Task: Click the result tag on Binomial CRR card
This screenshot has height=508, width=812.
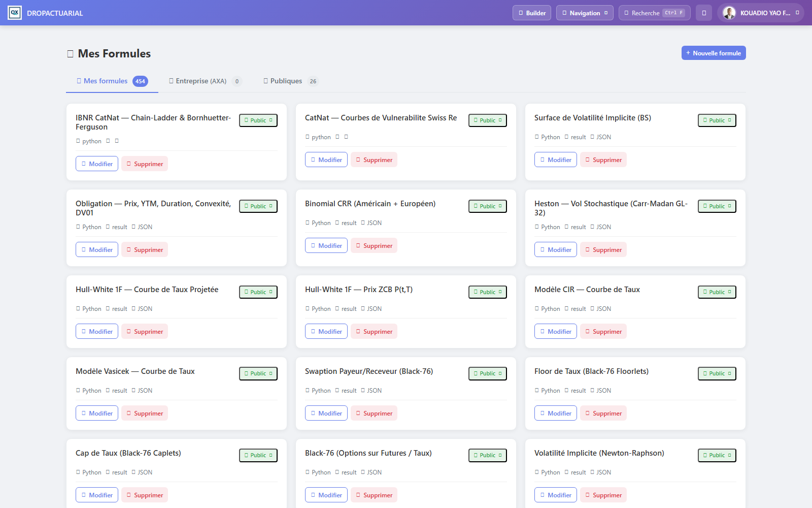Action: coord(346,223)
